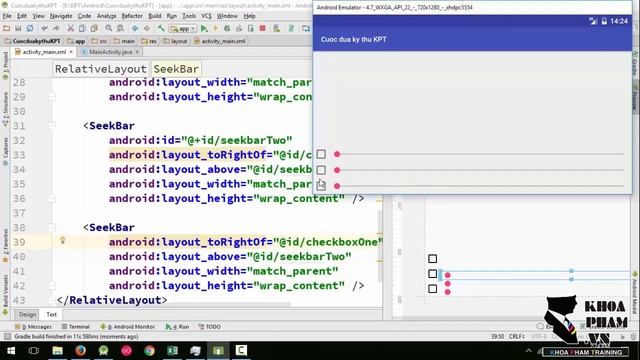This screenshot has height=360, width=640.
Task: Click the Find magnifier icon
Action: [x=109, y=28]
